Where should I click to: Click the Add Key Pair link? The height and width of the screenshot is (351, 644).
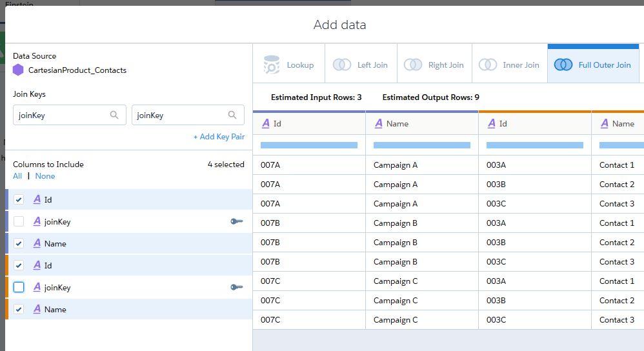pyautogui.click(x=219, y=137)
